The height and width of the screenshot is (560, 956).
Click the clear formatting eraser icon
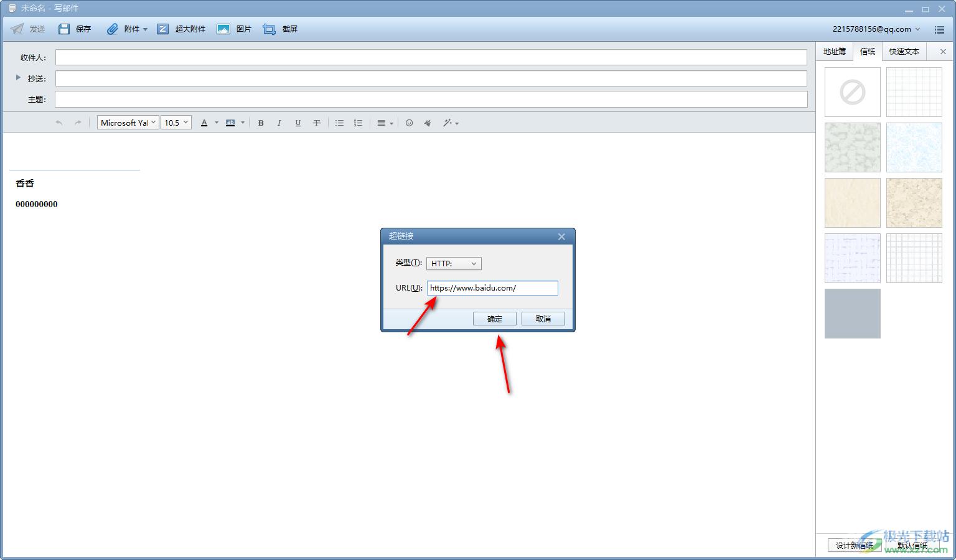coord(428,123)
